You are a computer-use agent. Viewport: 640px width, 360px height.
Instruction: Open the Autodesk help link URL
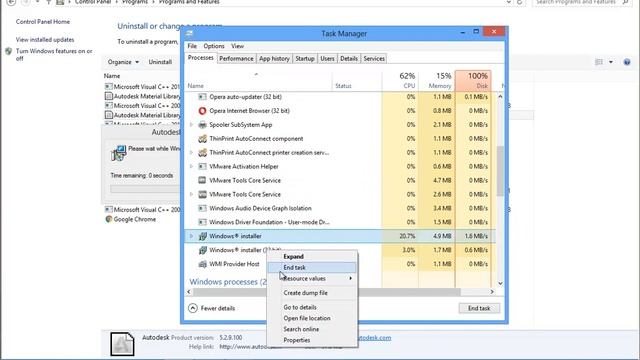tap(249, 347)
